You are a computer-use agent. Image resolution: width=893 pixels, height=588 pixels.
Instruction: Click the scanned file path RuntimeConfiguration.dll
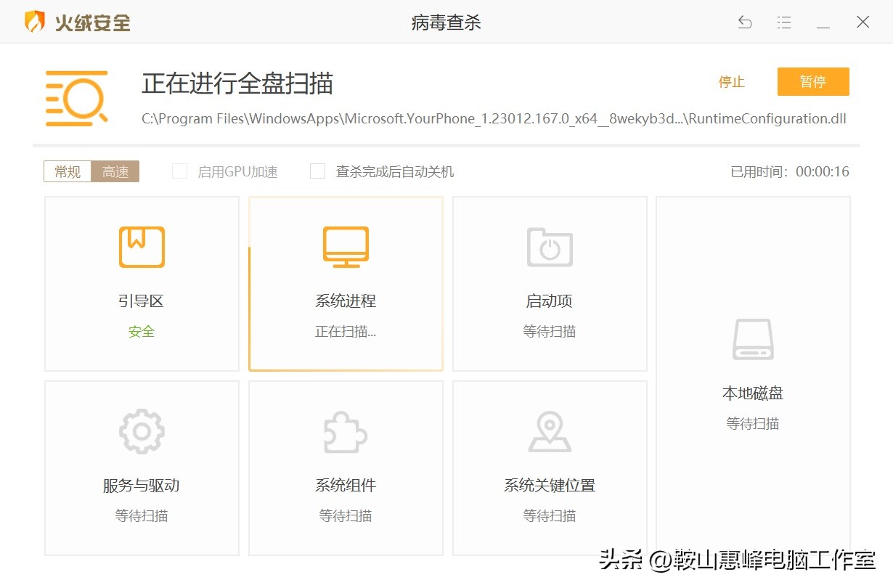(494, 118)
